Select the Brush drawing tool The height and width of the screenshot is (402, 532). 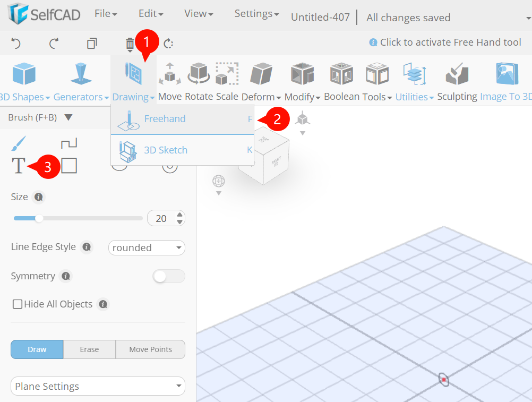tap(19, 143)
